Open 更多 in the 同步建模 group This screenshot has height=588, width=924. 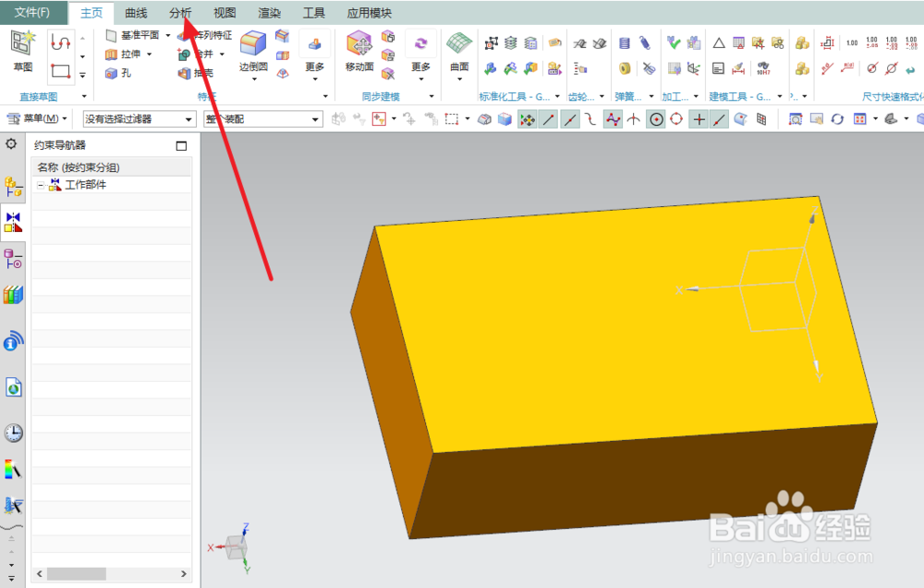tap(420, 55)
